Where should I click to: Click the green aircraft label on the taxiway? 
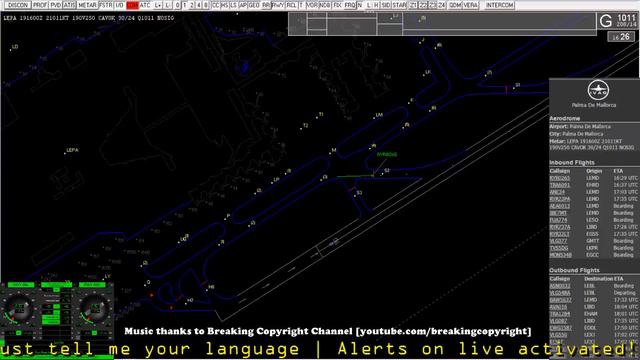(387, 154)
